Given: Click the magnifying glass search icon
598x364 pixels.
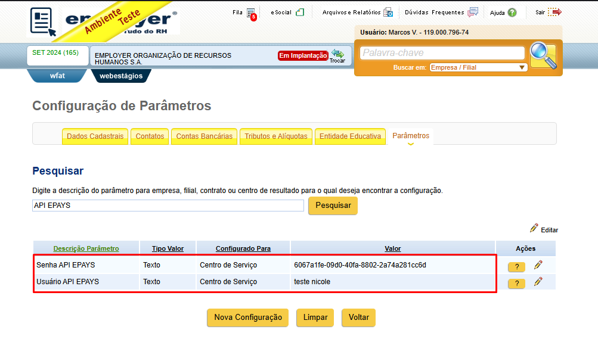Looking at the screenshot, I should tap(543, 55).
